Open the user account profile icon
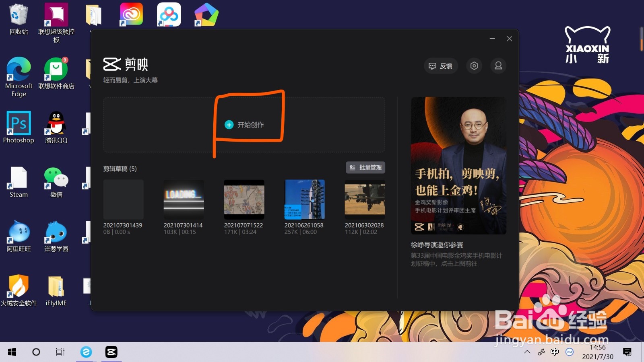Image resolution: width=644 pixels, height=362 pixels. tap(498, 66)
